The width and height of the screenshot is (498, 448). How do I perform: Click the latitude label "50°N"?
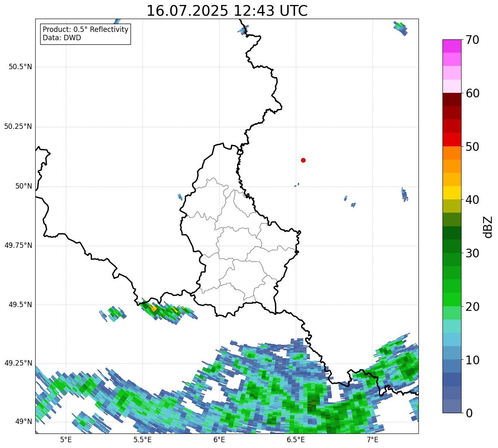(x=24, y=186)
